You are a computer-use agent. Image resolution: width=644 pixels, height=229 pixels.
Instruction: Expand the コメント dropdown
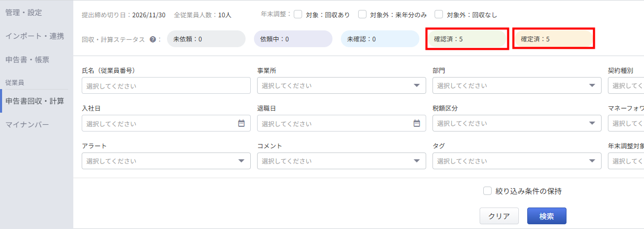[x=417, y=161]
